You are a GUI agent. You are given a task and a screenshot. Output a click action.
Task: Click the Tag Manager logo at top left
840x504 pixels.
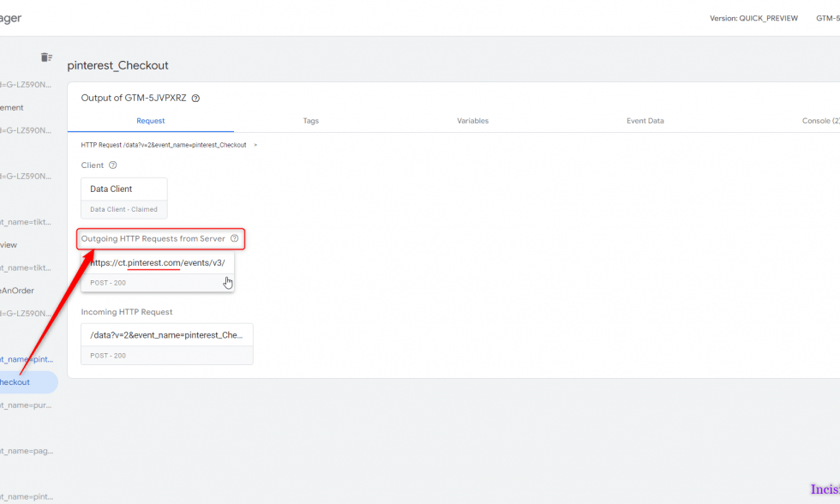(x=10, y=17)
